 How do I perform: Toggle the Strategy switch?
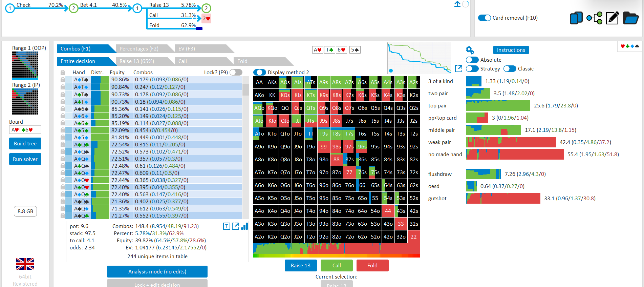(472, 69)
